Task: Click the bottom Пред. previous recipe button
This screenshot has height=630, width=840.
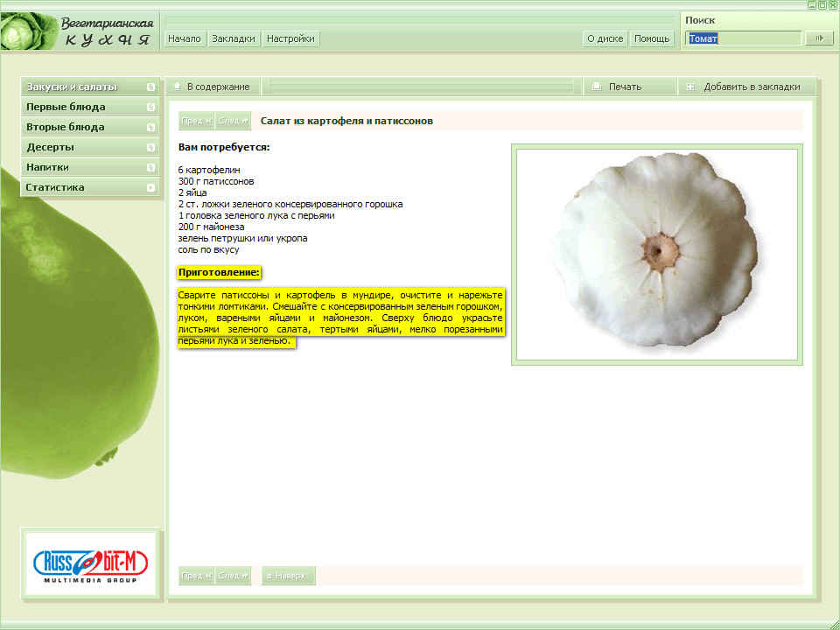Action: tap(197, 576)
